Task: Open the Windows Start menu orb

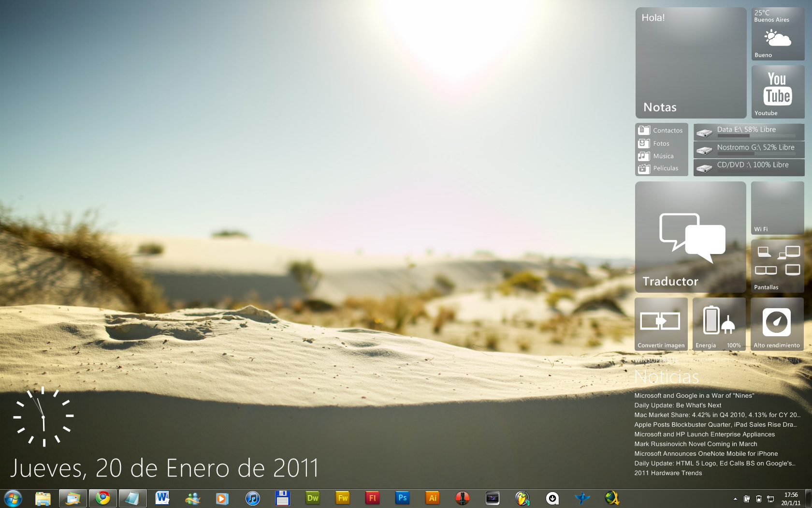Action: 13,498
